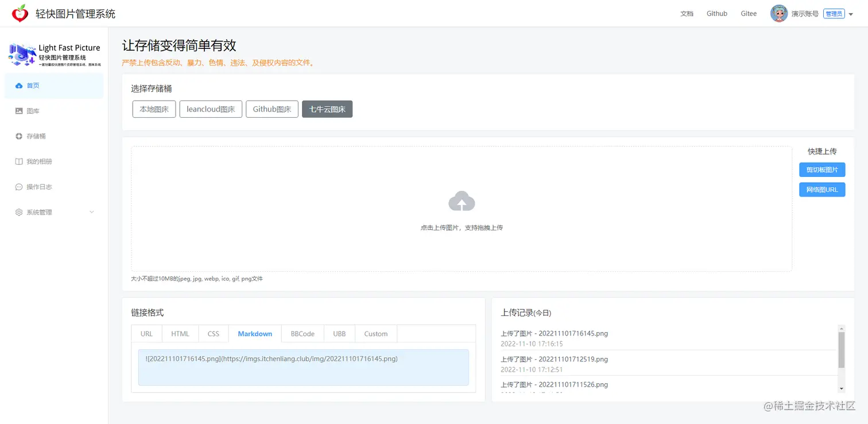Select the 本地图床 storage bucket

tap(154, 109)
